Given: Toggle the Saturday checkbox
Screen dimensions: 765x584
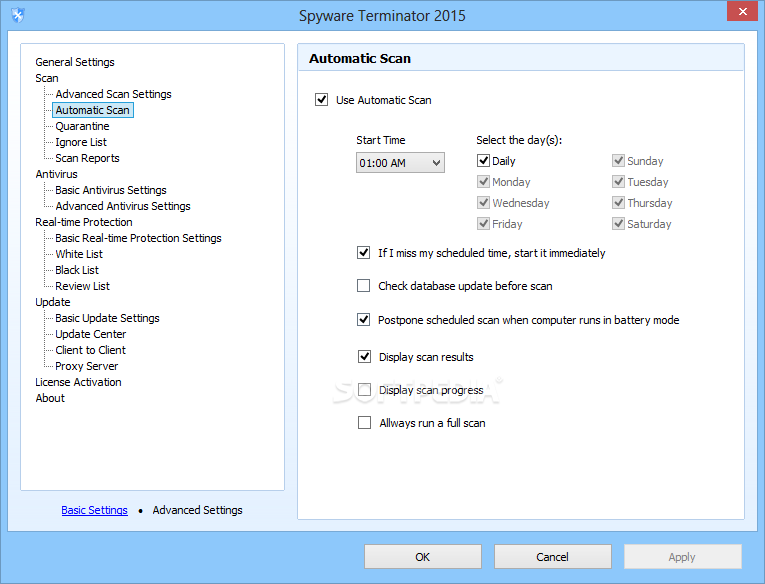Looking at the screenshot, I should coord(618,223).
